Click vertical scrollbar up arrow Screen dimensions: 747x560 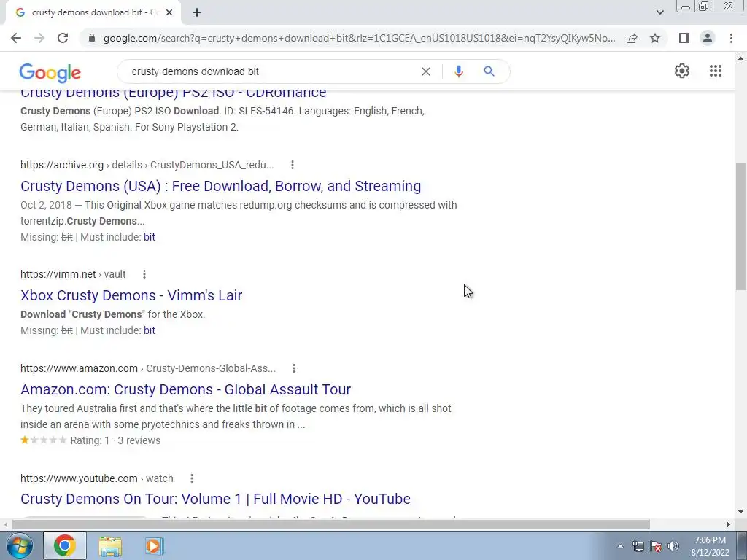(x=740, y=58)
